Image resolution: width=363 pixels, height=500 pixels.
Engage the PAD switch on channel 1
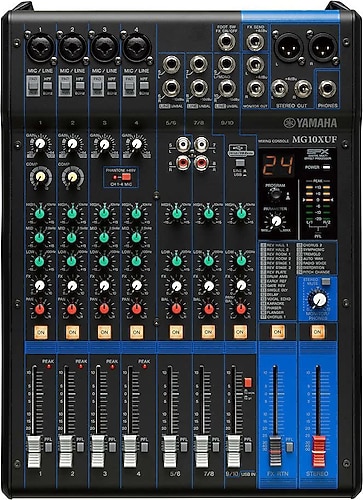tap(33, 86)
